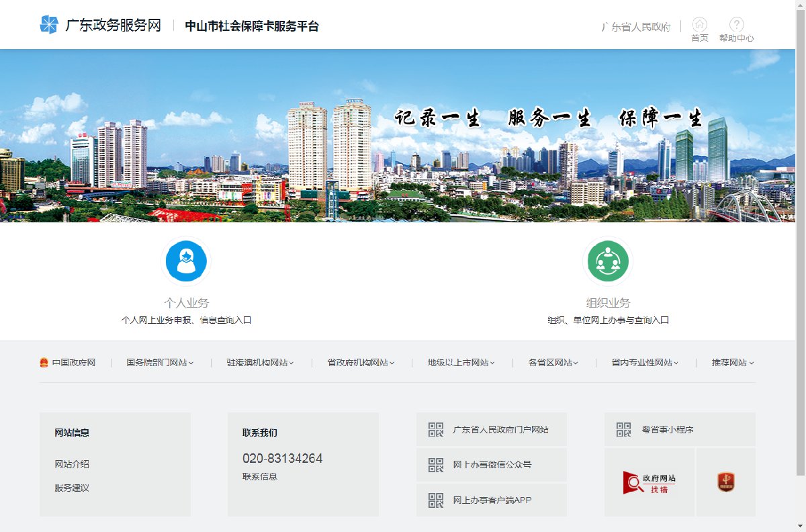
Task: Click the 中山市社会保障卡服务平台 title
Action: (x=252, y=26)
